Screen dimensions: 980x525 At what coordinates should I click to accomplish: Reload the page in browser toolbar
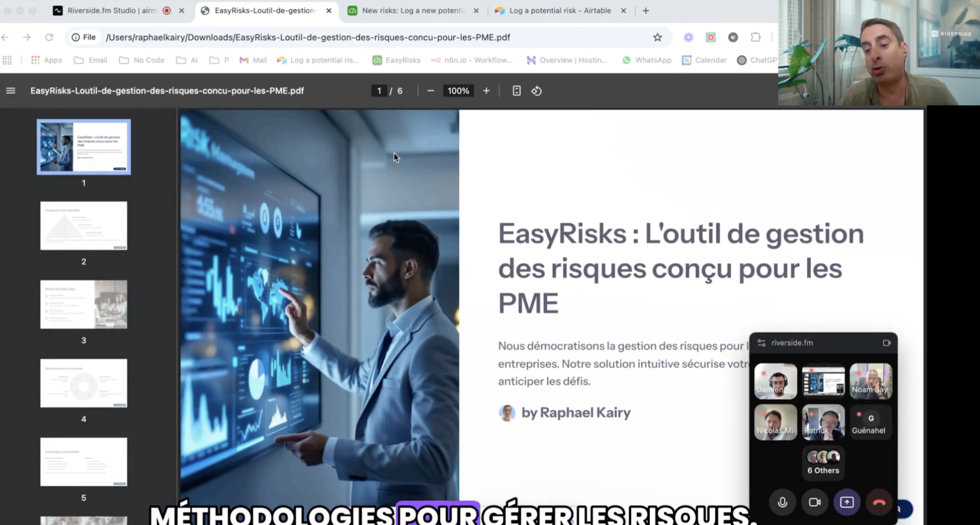(x=49, y=37)
